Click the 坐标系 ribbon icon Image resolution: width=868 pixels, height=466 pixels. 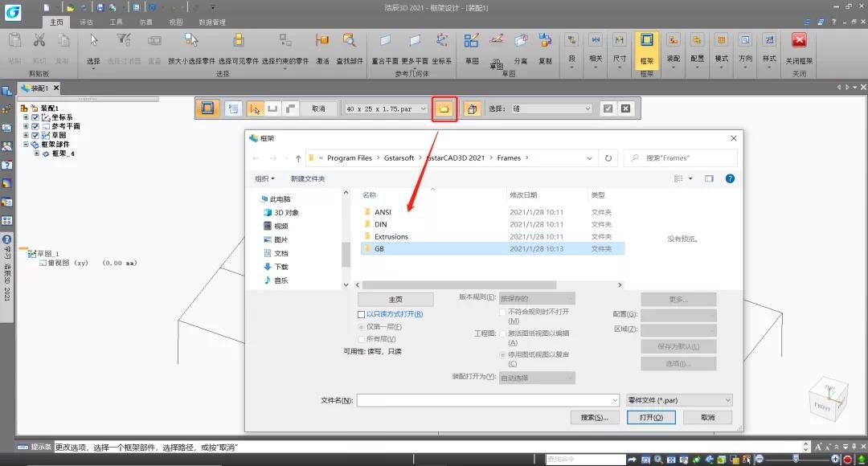(442, 40)
